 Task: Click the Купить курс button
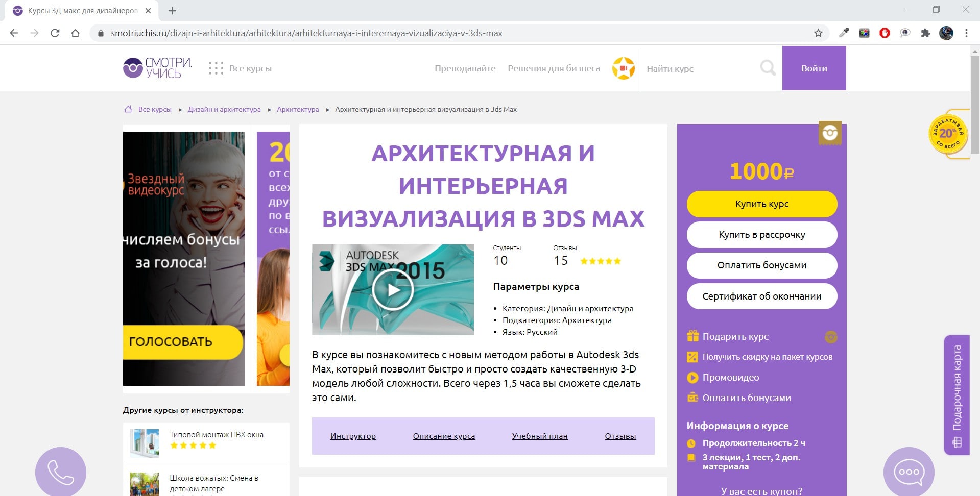[x=762, y=204]
